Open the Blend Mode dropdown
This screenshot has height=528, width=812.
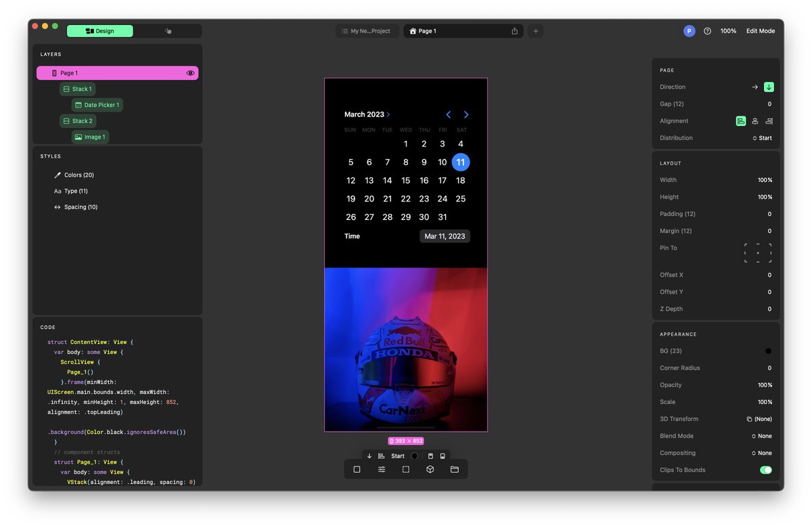tap(762, 436)
